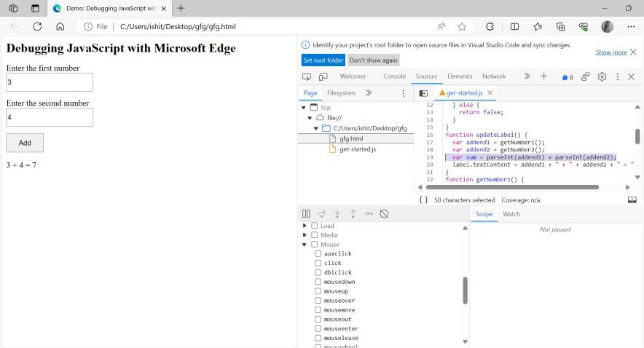The image size is (644, 348).
Task: Open DevTools settings gear
Action: [x=602, y=76]
